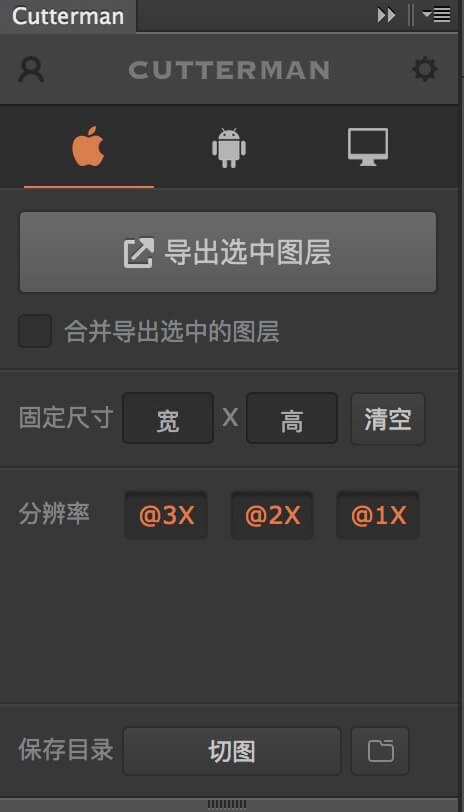Open the user account icon
The height and width of the screenshot is (812, 464).
point(31,69)
